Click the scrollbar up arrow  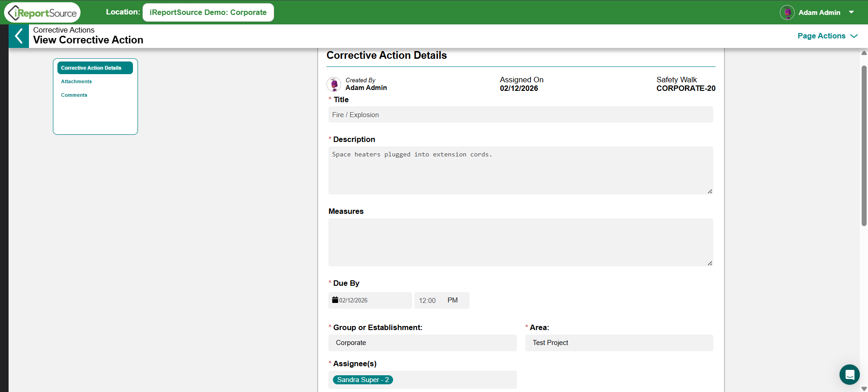[x=864, y=53]
